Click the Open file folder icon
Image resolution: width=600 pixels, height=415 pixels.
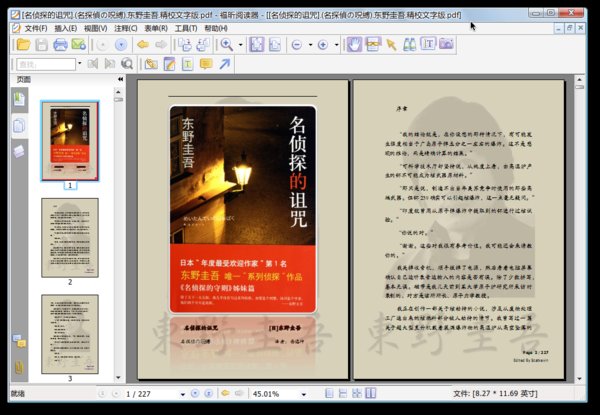tap(24, 45)
